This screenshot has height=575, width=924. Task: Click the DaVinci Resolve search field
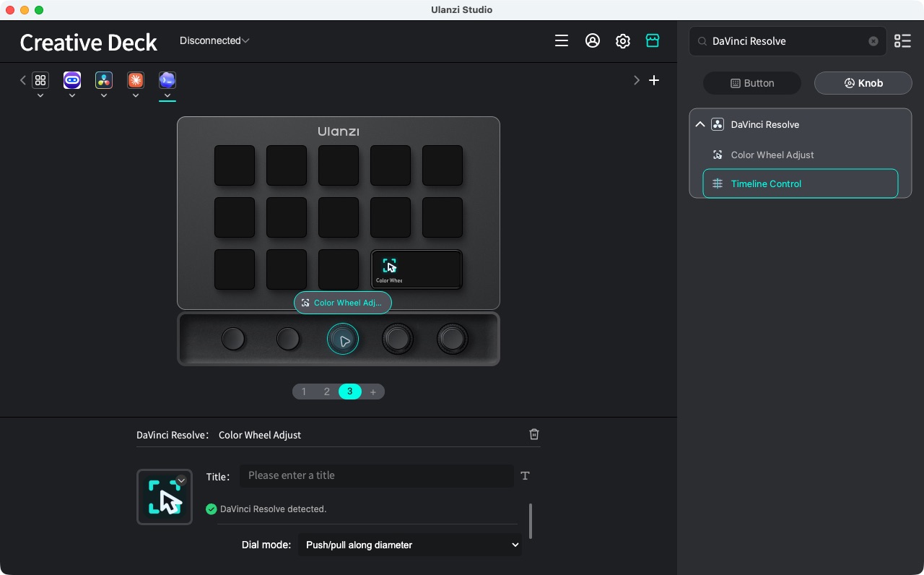pos(788,41)
